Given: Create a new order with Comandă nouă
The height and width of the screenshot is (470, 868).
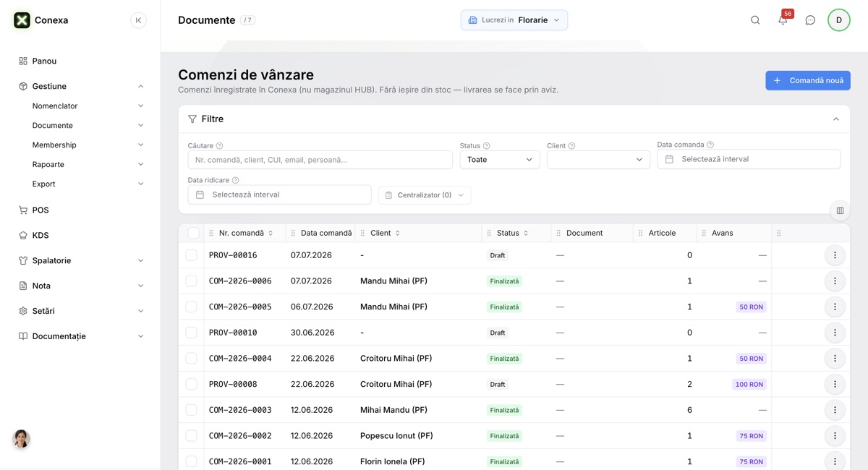Looking at the screenshot, I should pyautogui.click(x=808, y=81).
